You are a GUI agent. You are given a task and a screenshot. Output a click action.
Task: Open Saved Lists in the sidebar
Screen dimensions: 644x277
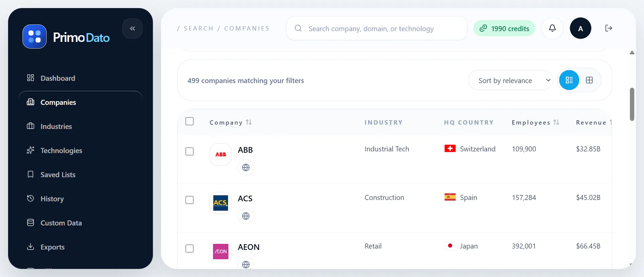click(80, 175)
